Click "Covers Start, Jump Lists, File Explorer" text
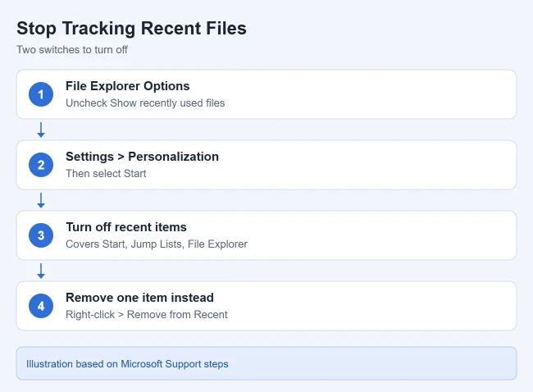Image resolution: width=533 pixels, height=392 pixels. pos(157,244)
